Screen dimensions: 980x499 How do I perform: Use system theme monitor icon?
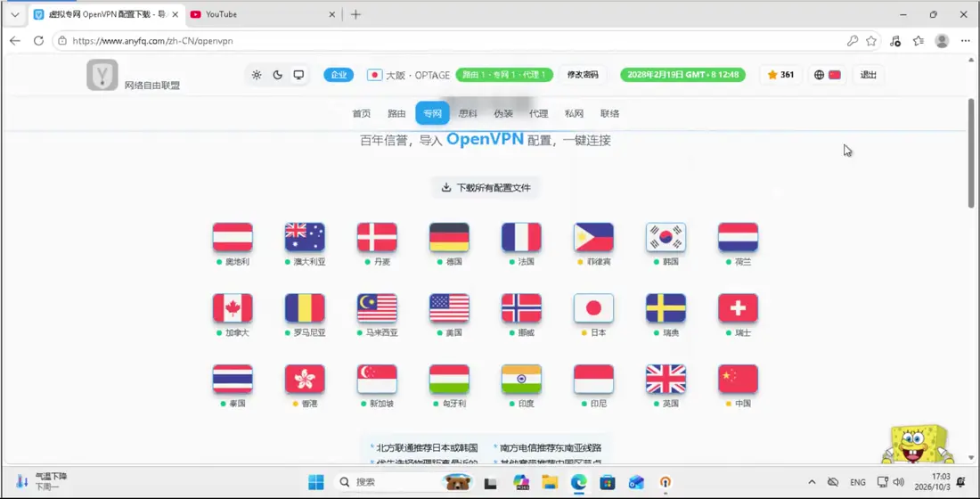[x=298, y=75]
